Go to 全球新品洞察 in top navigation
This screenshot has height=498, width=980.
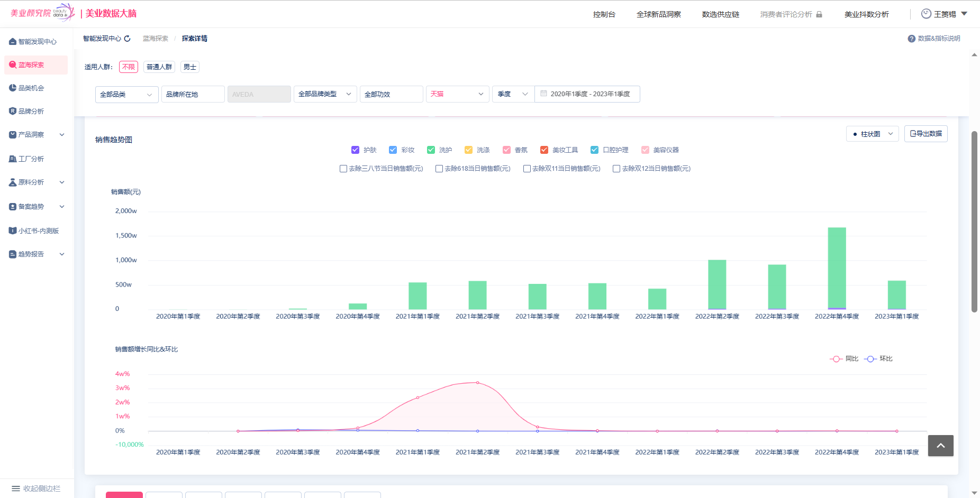point(658,14)
